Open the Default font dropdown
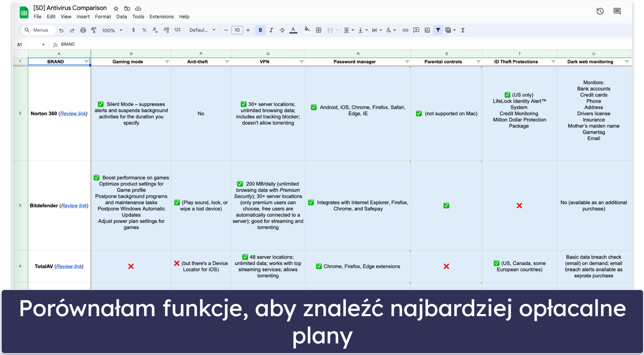Viewport: 644px width, 355px height. (x=202, y=30)
